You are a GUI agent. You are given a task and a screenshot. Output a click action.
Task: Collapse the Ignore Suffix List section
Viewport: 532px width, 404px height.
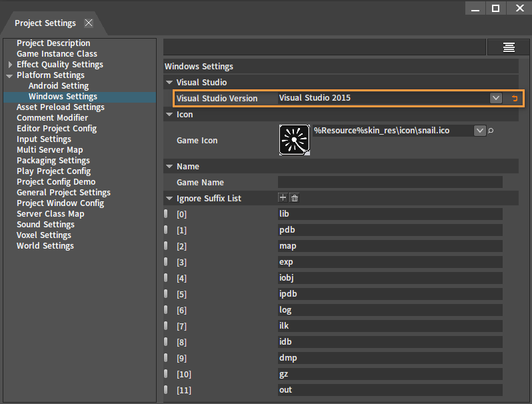[x=169, y=199]
